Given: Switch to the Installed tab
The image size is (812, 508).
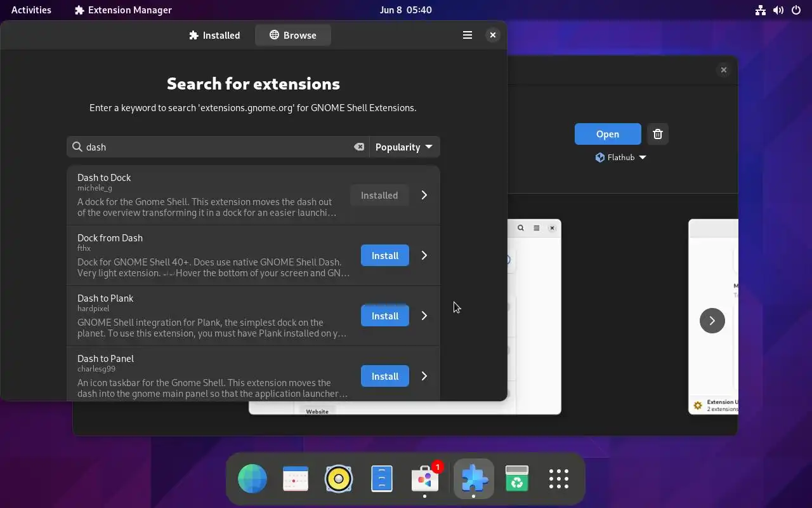Looking at the screenshot, I should pos(214,36).
